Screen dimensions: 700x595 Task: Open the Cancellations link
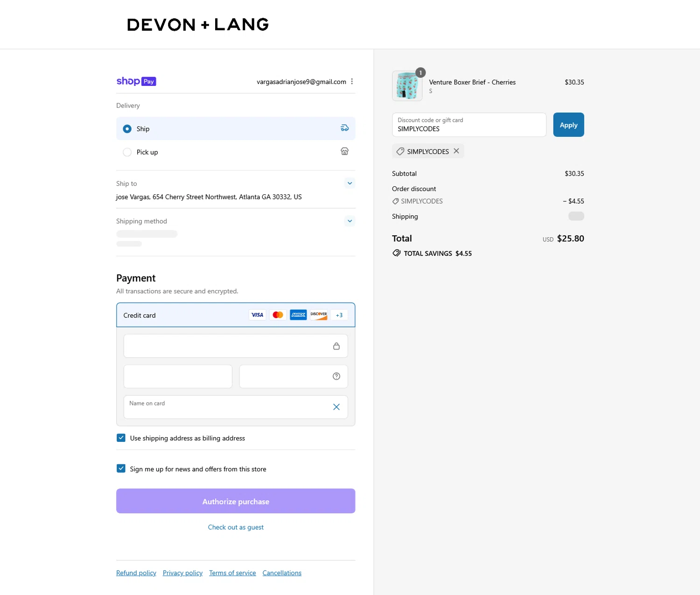[282, 573]
